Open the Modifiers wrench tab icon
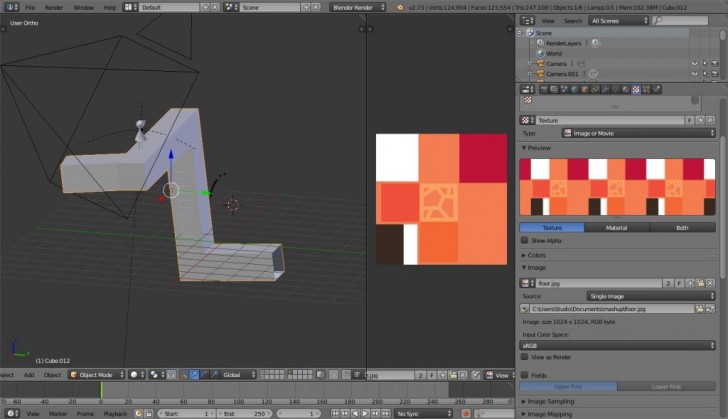The width and height of the screenshot is (728, 419). click(x=605, y=89)
